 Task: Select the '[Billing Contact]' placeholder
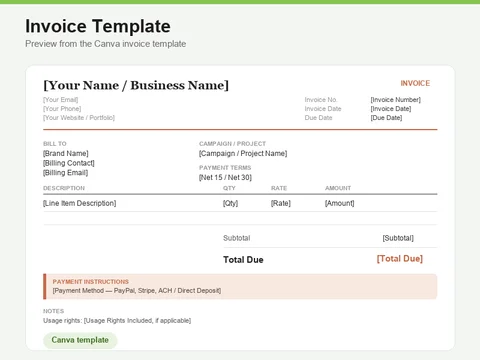click(69, 163)
